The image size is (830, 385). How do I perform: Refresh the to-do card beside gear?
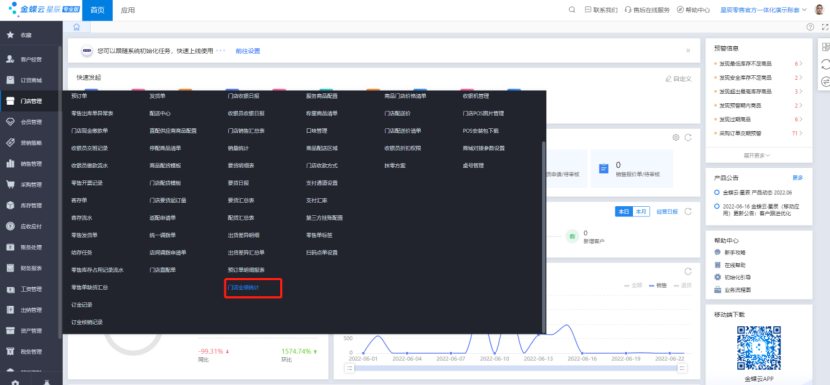[x=688, y=138]
